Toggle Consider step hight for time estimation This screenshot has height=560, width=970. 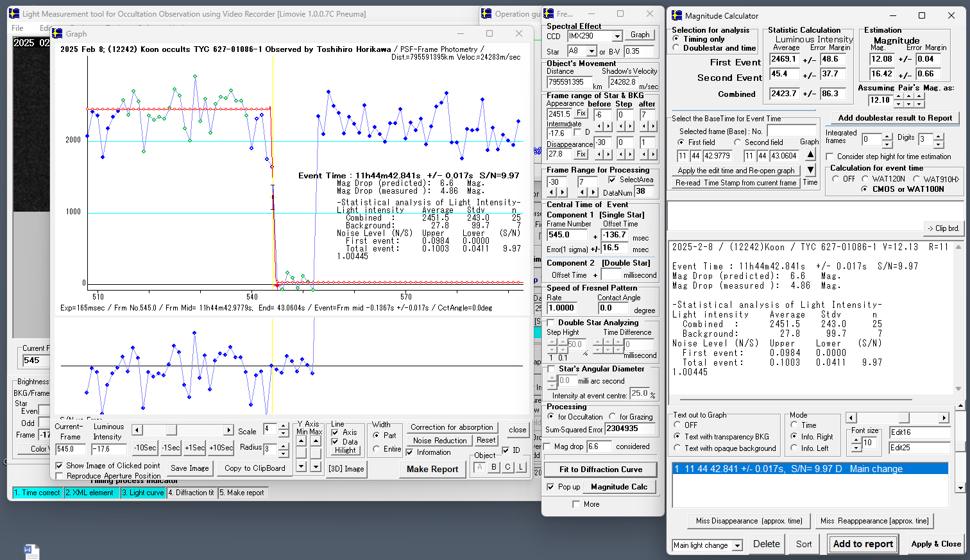coord(830,157)
